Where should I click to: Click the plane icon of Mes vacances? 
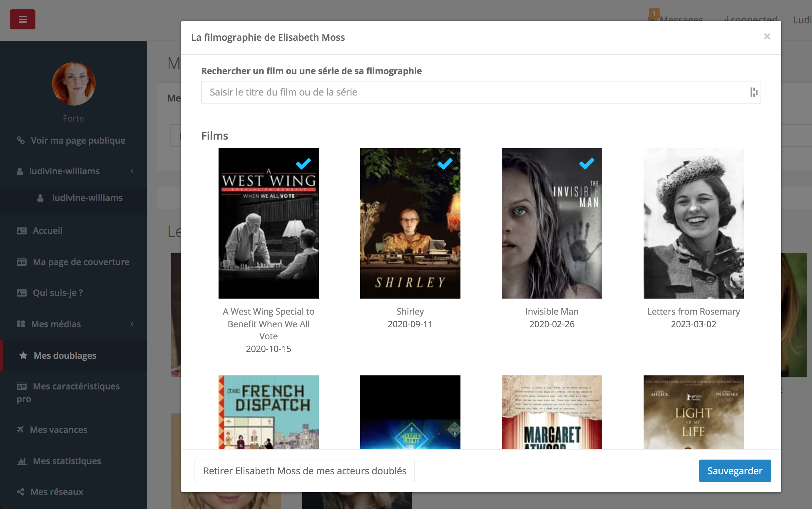[x=20, y=430]
